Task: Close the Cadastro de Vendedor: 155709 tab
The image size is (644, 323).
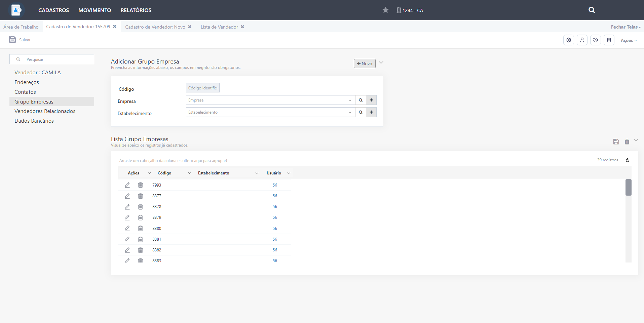Action: coord(115,26)
